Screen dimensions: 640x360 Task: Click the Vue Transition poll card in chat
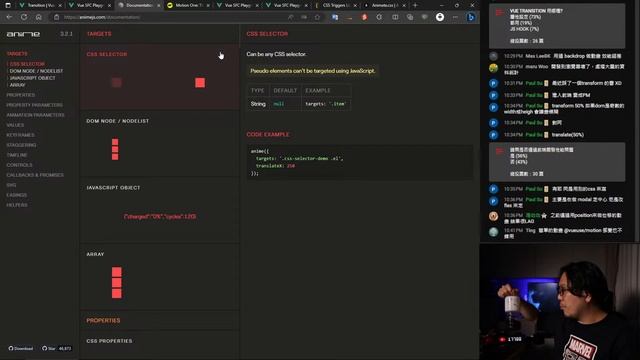pyautogui.click(x=557, y=26)
